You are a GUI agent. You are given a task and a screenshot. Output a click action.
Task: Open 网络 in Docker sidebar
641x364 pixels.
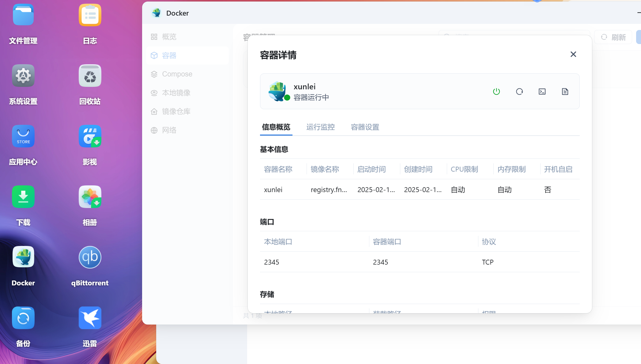click(x=187, y=130)
